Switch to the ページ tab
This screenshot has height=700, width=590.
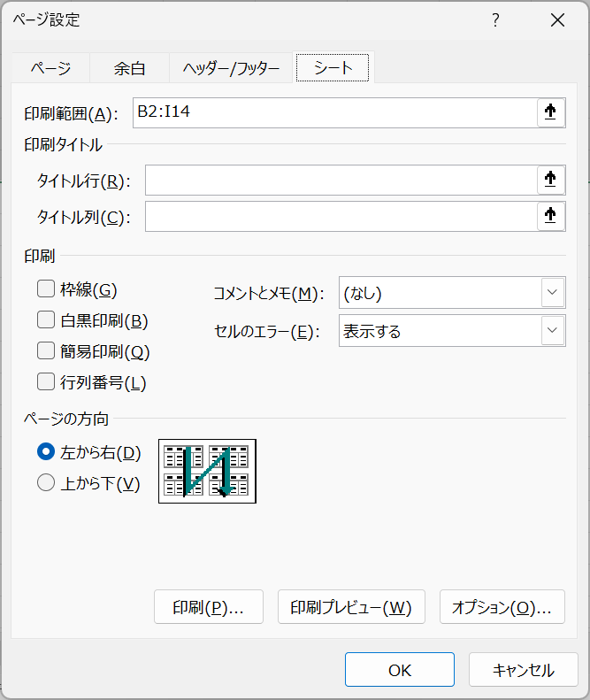click(x=51, y=68)
